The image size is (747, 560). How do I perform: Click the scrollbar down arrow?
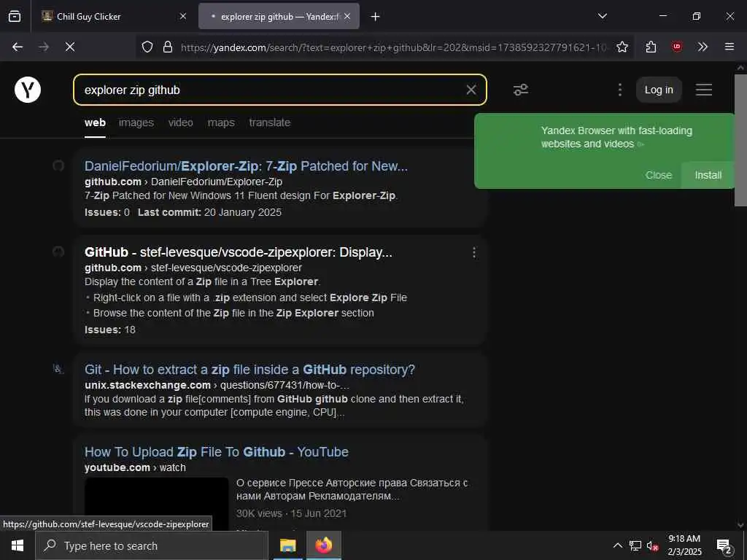point(740,525)
